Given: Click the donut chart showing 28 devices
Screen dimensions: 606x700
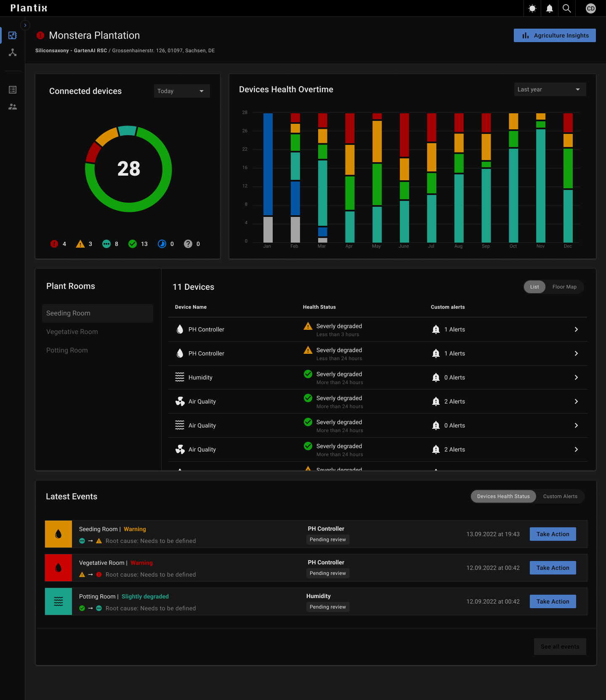Looking at the screenshot, I should pos(128,169).
